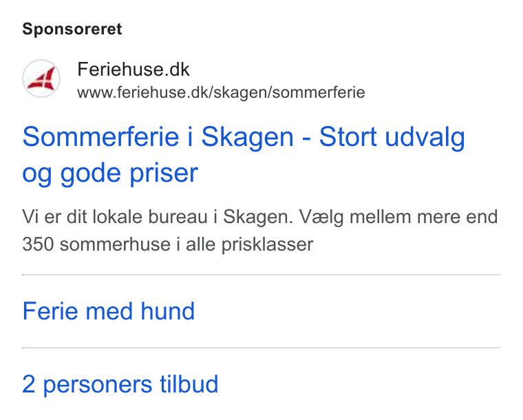Click '350 sommerhuse i alle prisklasser' text

168,244
